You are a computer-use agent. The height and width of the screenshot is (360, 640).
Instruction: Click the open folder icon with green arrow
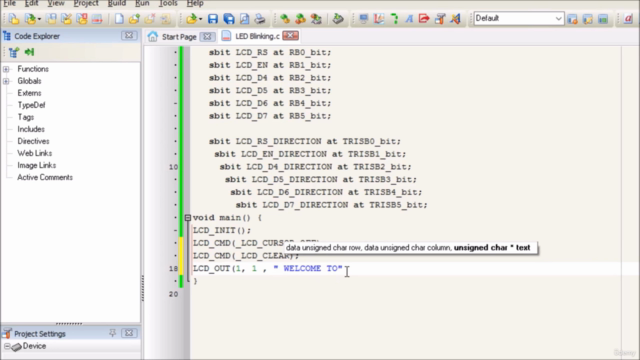tap(191, 19)
